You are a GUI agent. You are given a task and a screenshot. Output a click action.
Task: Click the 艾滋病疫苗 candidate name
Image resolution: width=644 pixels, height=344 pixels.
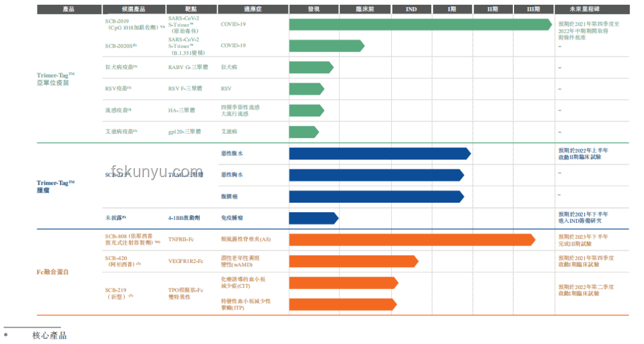click(x=121, y=131)
